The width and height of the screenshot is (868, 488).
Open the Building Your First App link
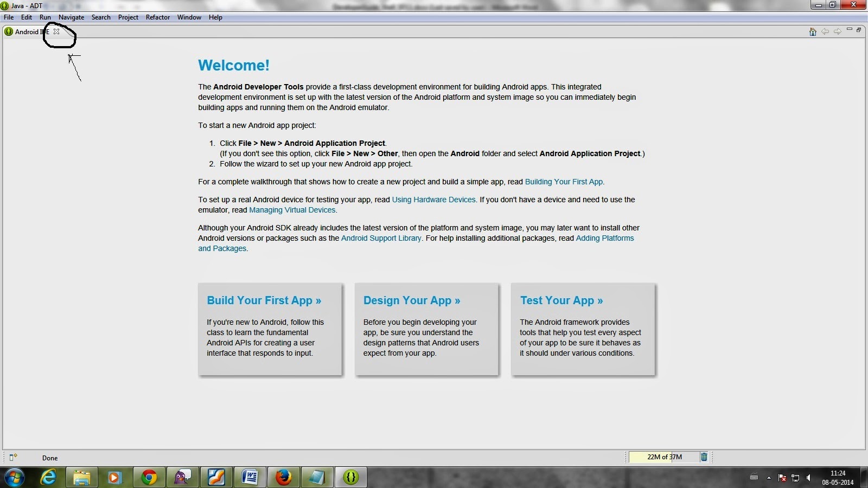pos(564,182)
